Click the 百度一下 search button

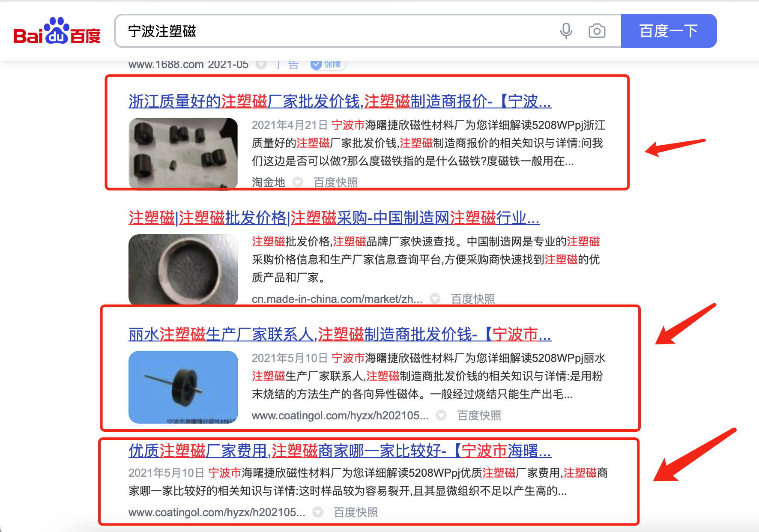point(669,31)
